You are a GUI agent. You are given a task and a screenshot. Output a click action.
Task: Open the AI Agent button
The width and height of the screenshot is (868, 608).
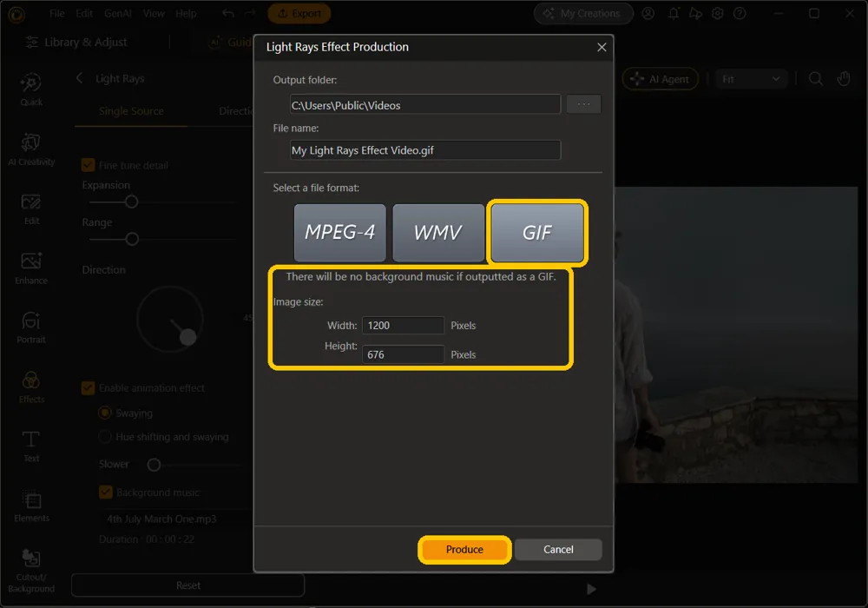coord(661,79)
